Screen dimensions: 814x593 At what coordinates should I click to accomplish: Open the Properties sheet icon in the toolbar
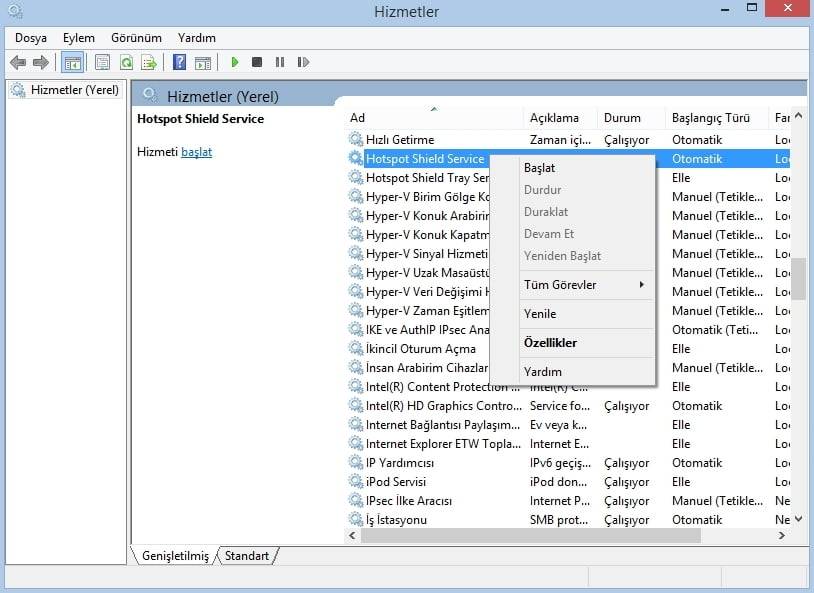point(102,63)
